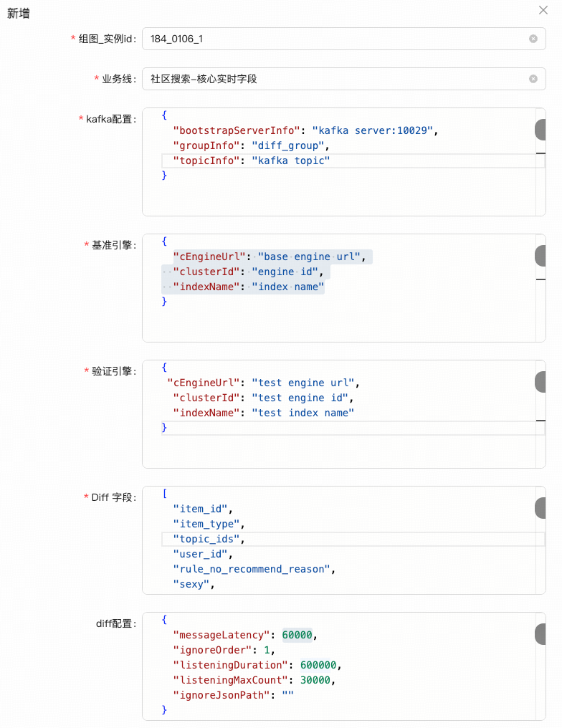Click the "bootstrapServerInfo" key in kafka配置
Screen dimensions: 562x728
[x=237, y=130]
